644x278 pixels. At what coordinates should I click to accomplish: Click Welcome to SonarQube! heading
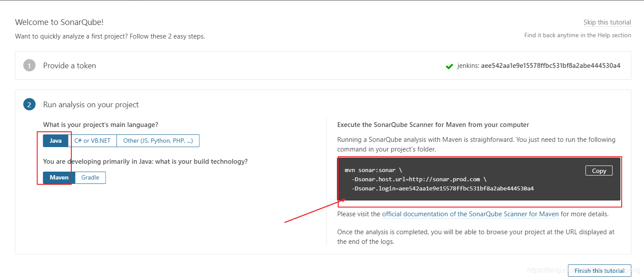pyautogui.click(x=59, y=22)
